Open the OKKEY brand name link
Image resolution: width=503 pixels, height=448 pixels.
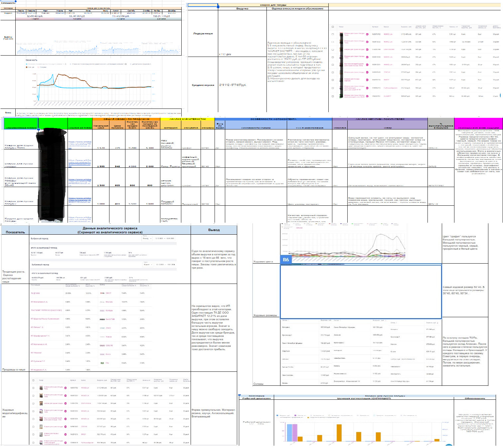(x=108, y=293)
